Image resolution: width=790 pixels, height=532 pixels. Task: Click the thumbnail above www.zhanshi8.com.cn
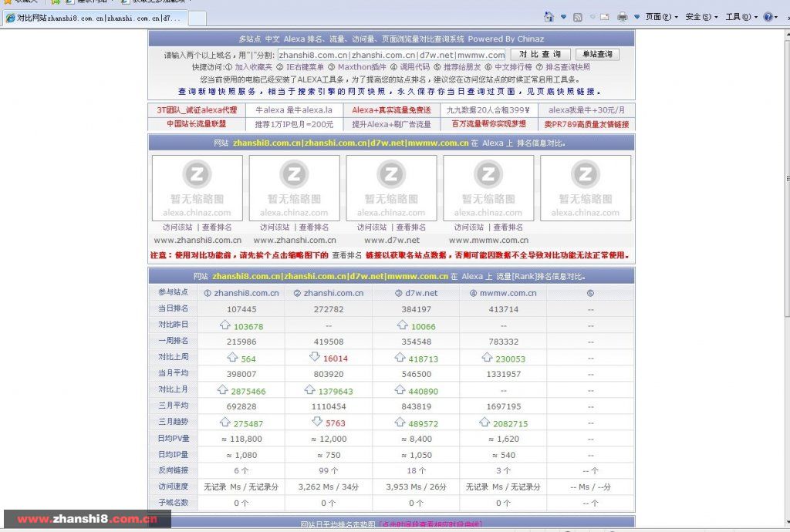pyautogui.click(x=197, y=187)
